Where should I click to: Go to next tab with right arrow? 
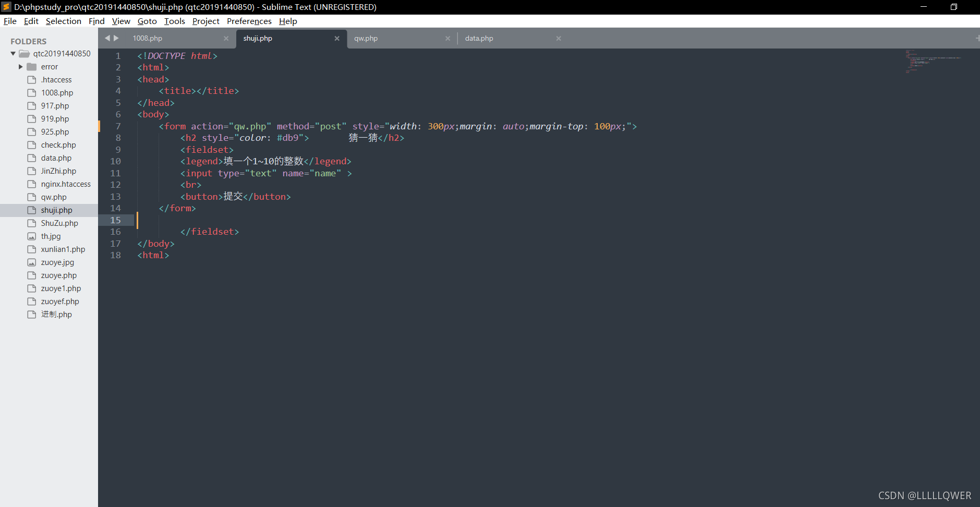[x=116, y=38]
